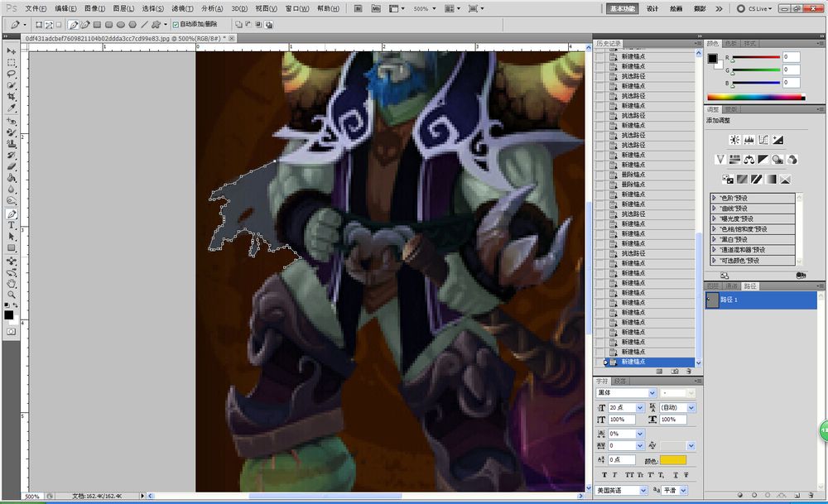Open the 窗口(W) menu
The image size is (828, 504).
point(296,8)
